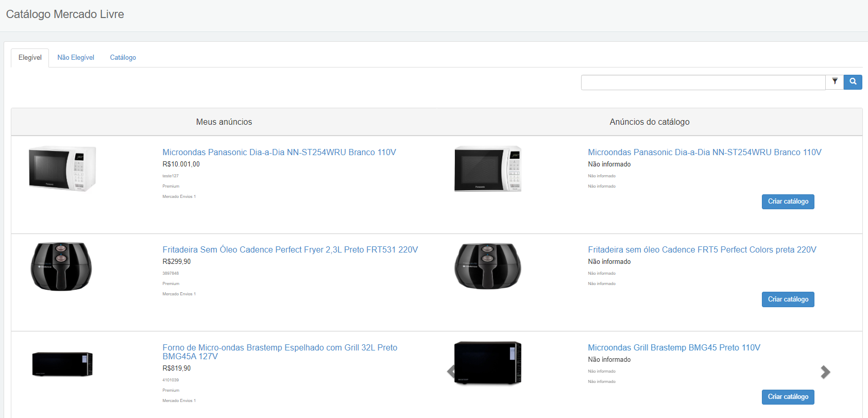This screenshot has width=868, height=418.
Task: Open catalog listing Microondas Panasonic NN-ST254WRU link
Action: 705,153
